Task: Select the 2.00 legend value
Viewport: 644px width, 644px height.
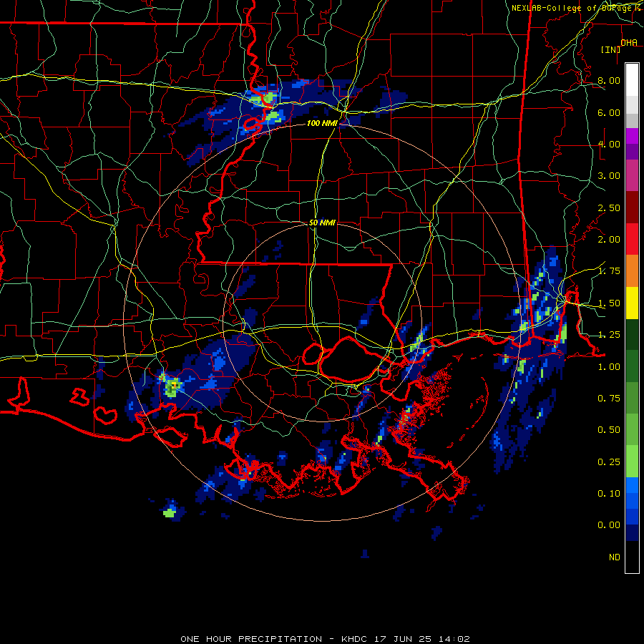Action: pyautogui.click(x=609, y=240)
